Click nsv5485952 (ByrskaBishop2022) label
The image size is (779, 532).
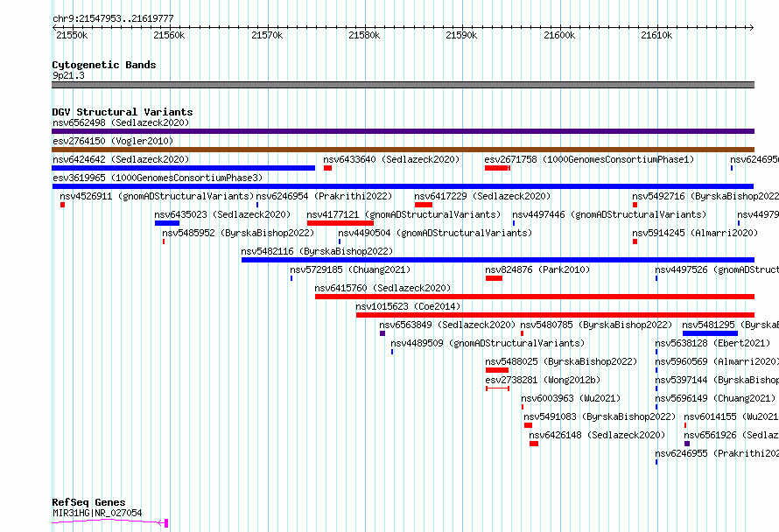[x=238, y=233]
